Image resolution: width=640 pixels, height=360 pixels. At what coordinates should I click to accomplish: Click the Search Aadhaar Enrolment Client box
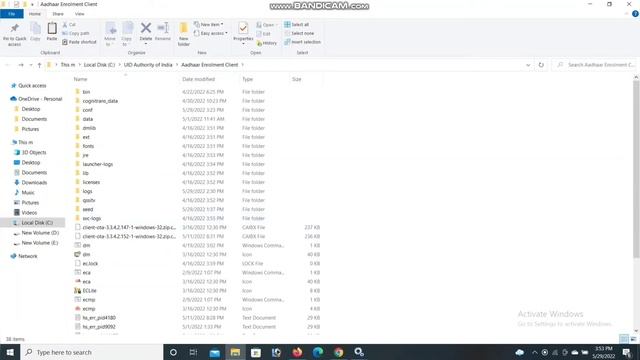(595, 65)
